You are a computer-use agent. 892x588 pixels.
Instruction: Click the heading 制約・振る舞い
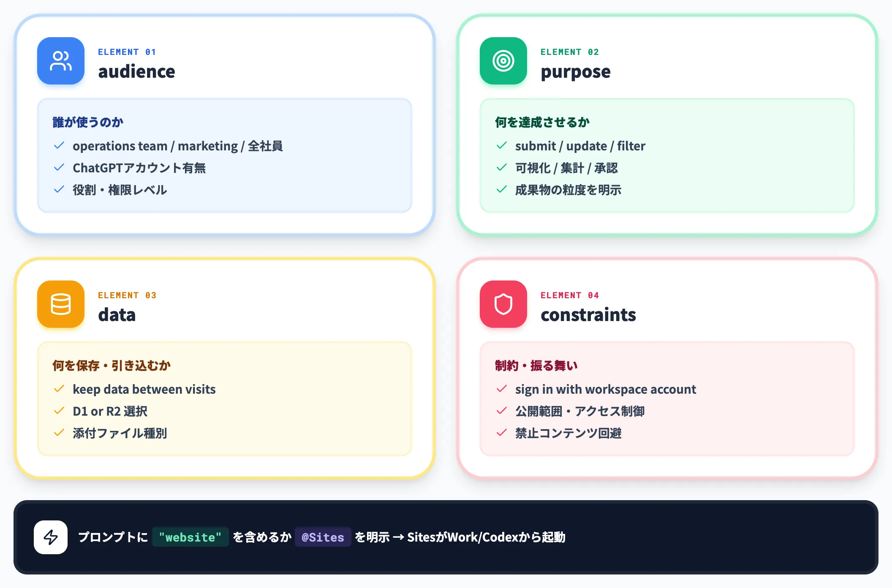click(x=536, y=366)
